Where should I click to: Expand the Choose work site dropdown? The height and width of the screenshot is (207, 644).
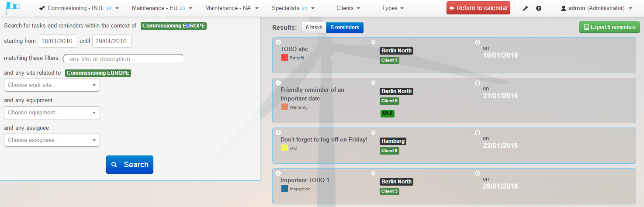pos(52,85)
